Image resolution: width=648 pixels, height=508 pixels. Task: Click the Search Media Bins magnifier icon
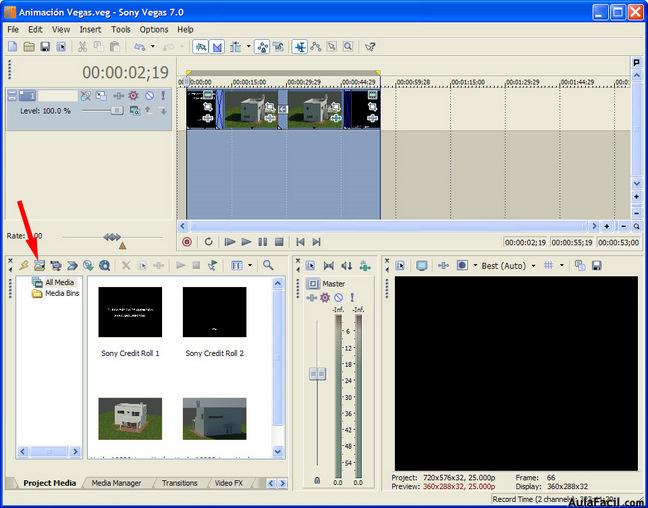point(268,265)
